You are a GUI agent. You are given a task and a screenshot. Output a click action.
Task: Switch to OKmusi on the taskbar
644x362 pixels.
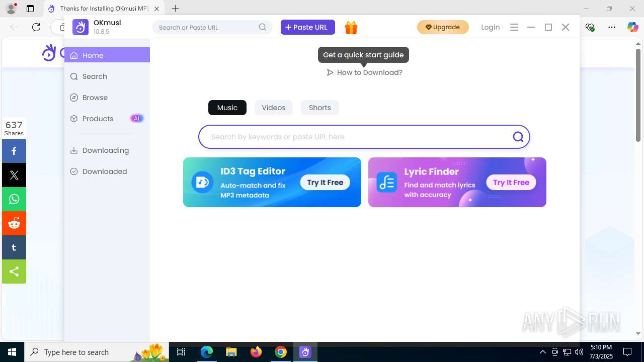pyautogui.click(x=305, y=352)
